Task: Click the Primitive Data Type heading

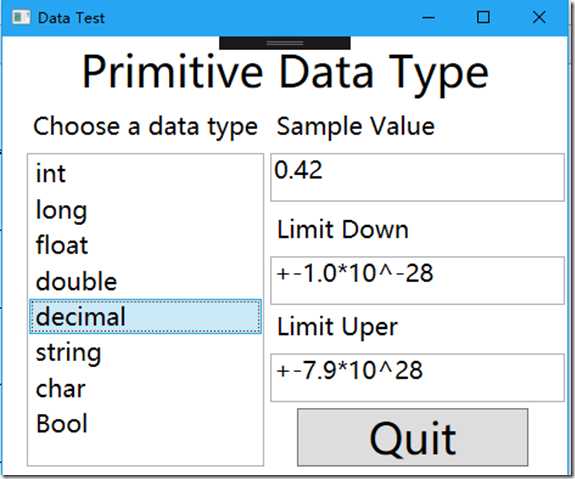Action: 285,73
